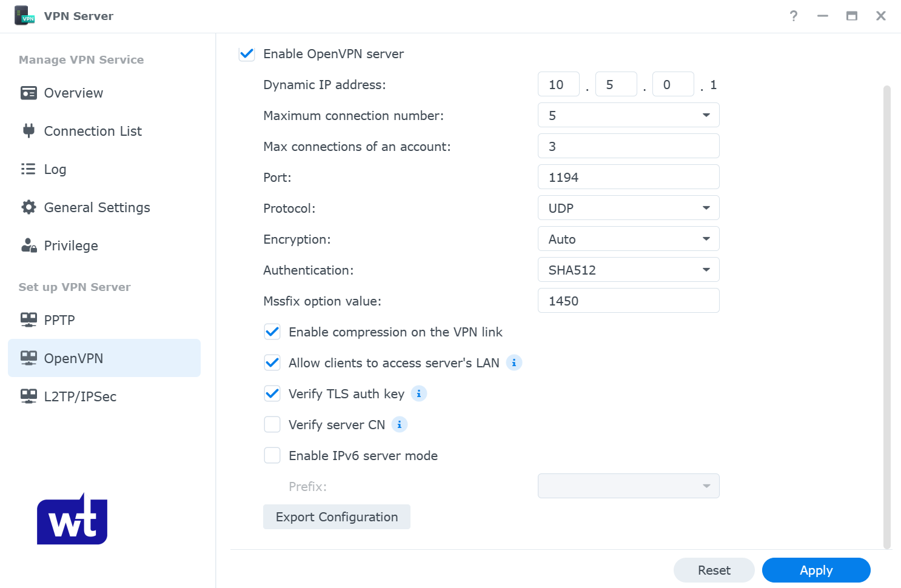Open Authentication dropdown showing SHA512
This screenshot has height=588, width=901.
[x=628, y=270]
